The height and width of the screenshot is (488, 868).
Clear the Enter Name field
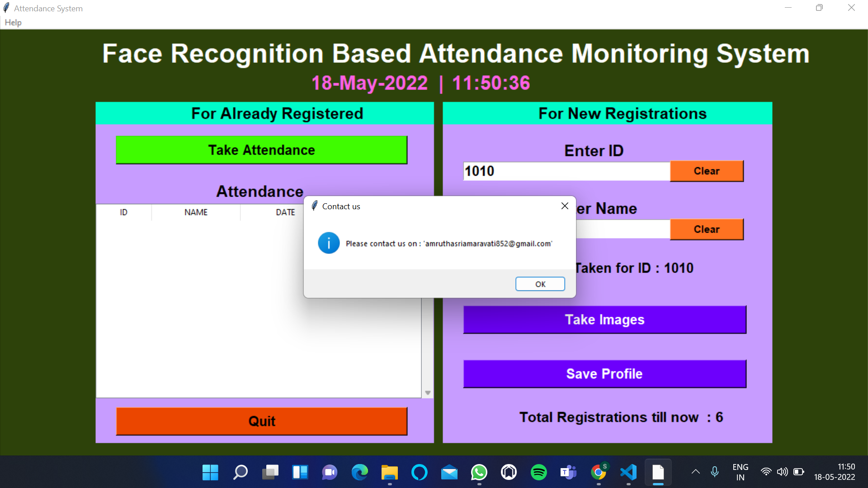pos(706,229)
